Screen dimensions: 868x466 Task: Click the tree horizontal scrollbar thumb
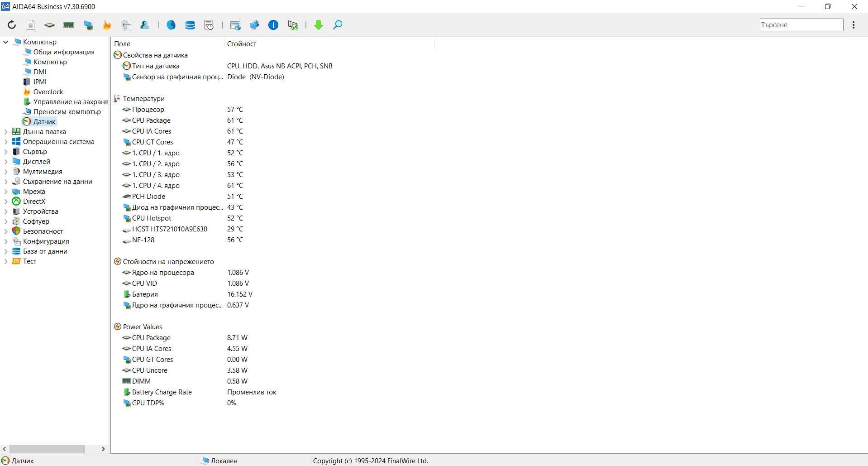(x=47, y=449)
